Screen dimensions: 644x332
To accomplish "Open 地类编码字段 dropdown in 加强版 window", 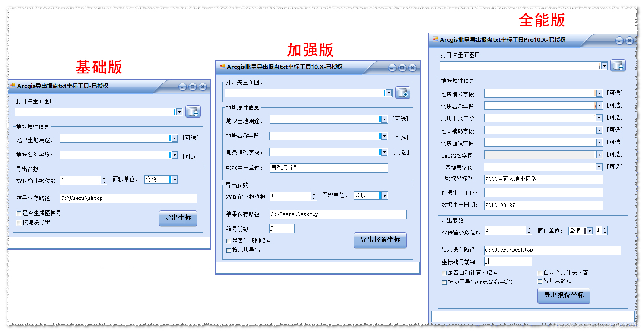I will coord(384,152).
